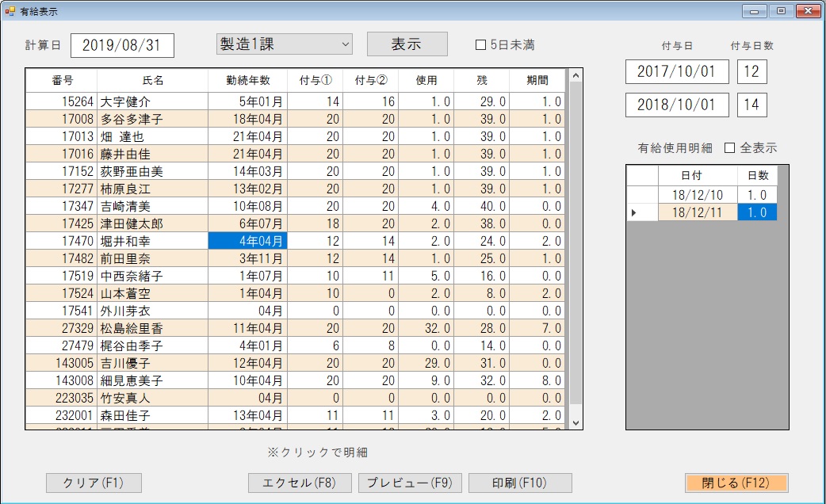This screenshot has width=826, height=504.
Task: Print using the 印刷(F10) button
Action: point(520,483)
